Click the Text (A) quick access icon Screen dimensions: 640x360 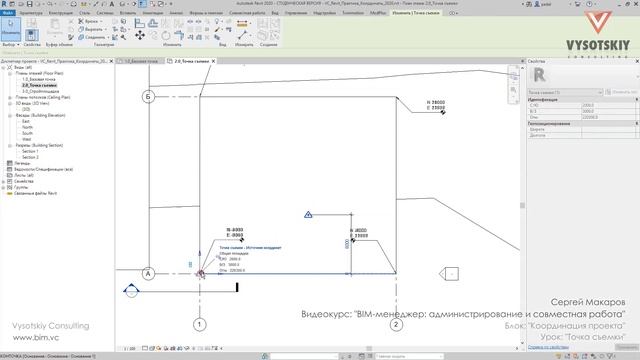point(112,4)
